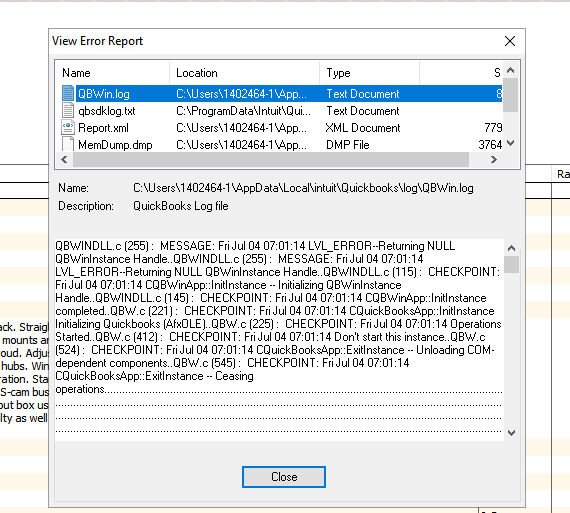
Task: Click the MemDump.dmp file icon
Action: click(68, 144)
